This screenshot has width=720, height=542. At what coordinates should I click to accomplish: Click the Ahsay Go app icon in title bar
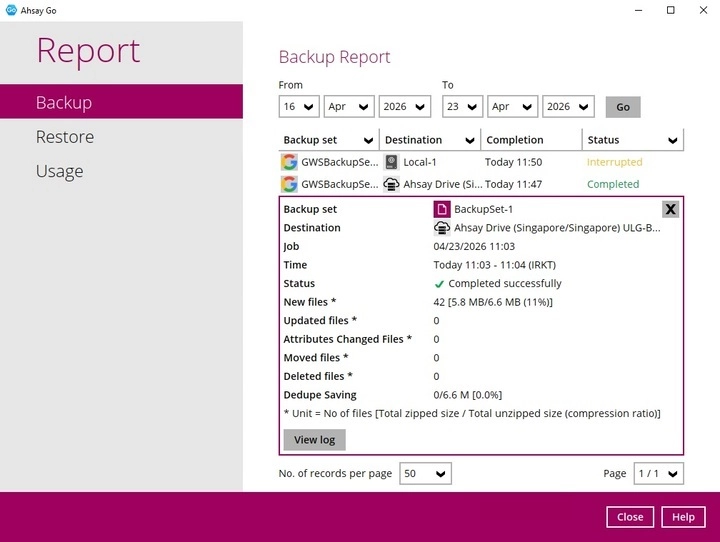[11, 10]
